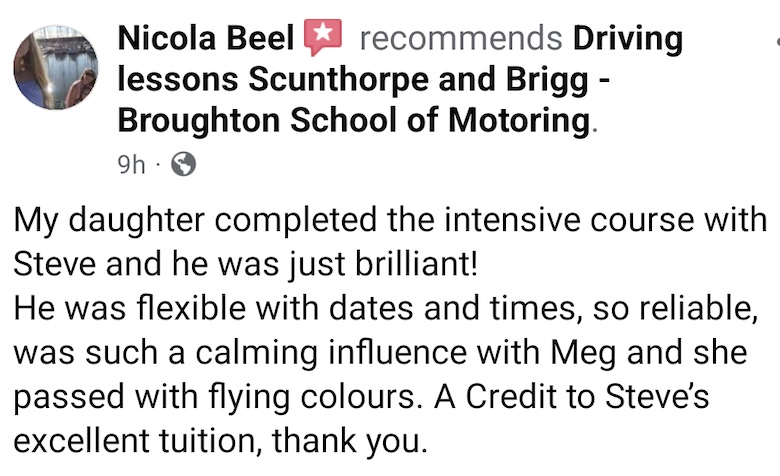Click the word "Driving" in the page name

[x=627, y=40]
